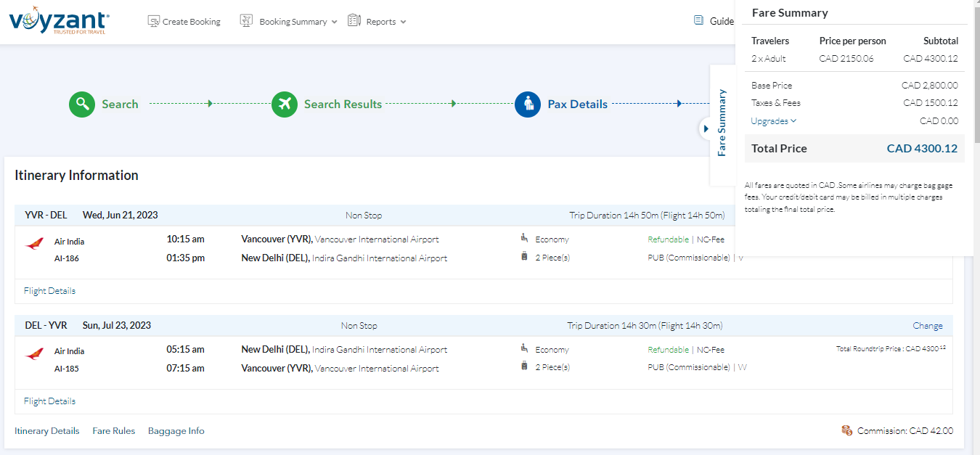This screenshot has height=455, width=980.
Task: Click the Guide icon in header
Action: pos(698,21)
